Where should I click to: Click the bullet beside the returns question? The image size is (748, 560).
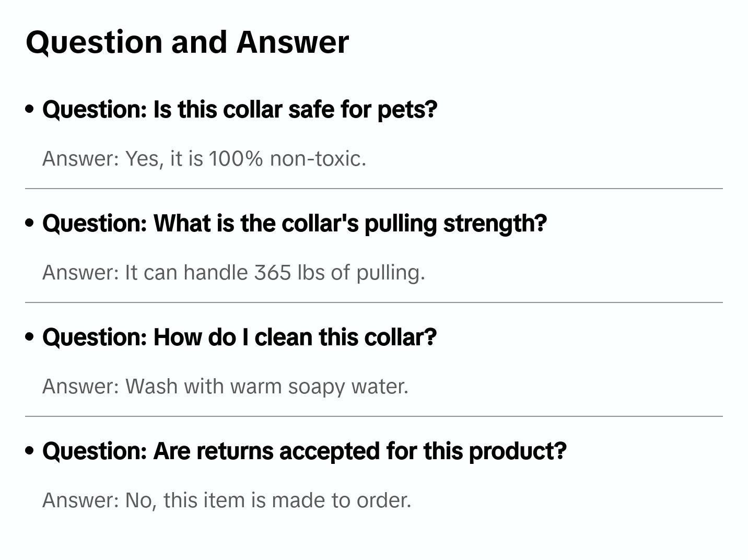pyautogui.click(x=30, y=451)
